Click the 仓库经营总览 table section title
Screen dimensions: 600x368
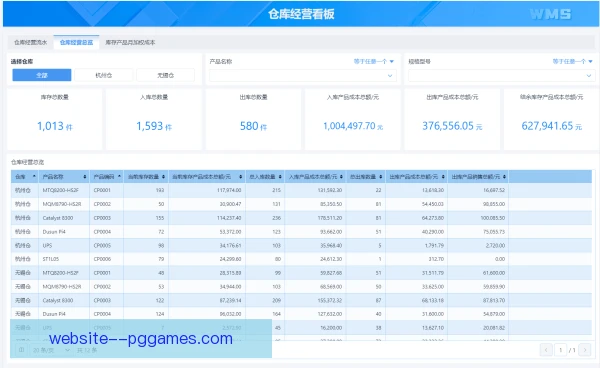(28, 162)
